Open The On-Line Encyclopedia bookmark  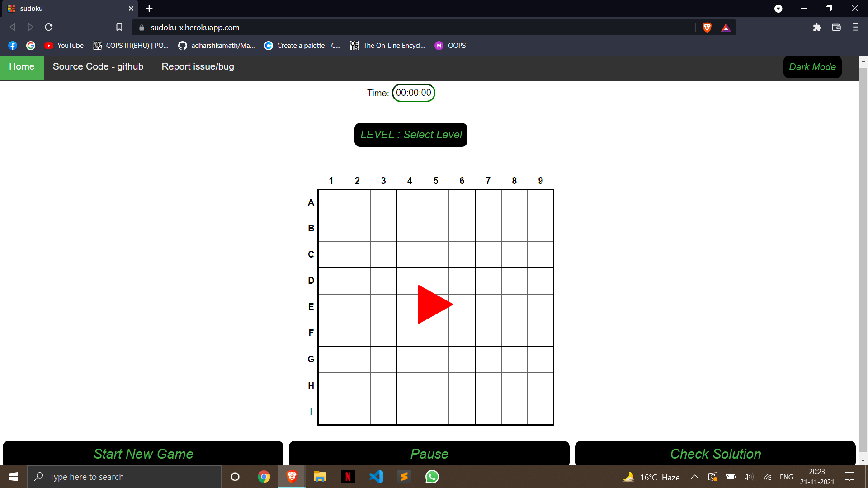click(388, 46)
